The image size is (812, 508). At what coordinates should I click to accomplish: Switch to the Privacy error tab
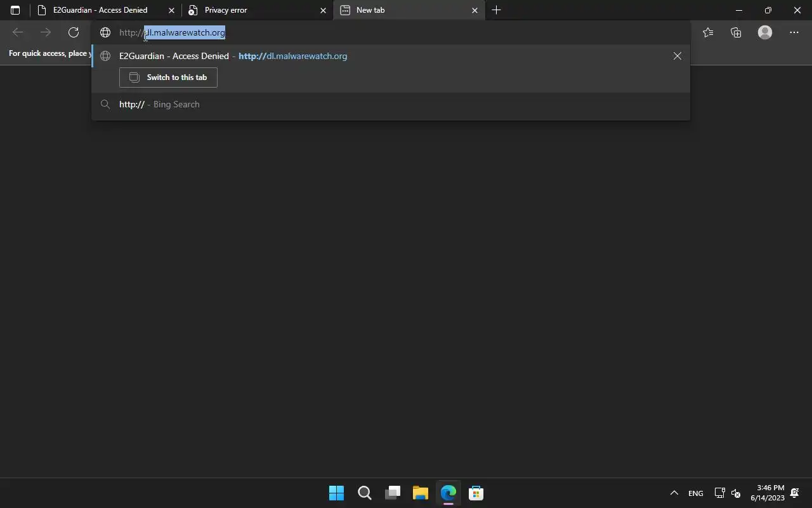256,10
